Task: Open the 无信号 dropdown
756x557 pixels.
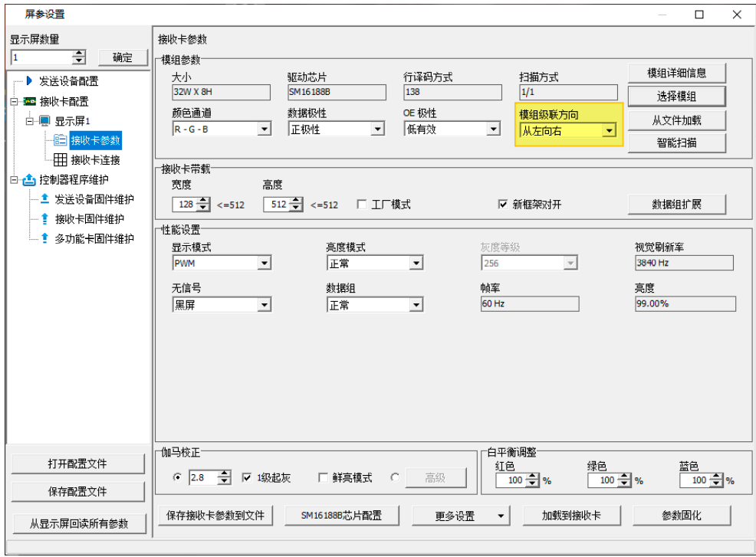Action: click(x=264, y=304)
